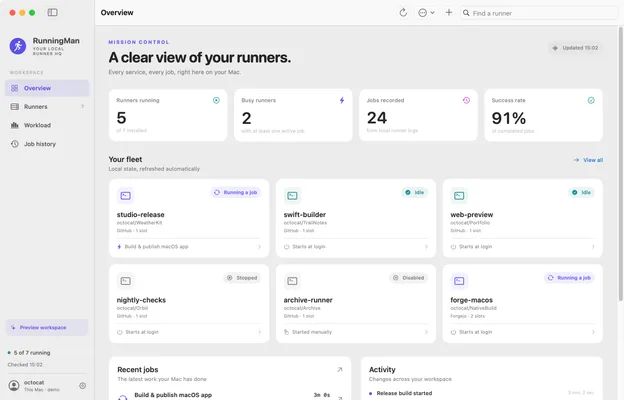Click the Release build started activity entry
The height and width of the screenshot is (400, 624).
(x=404, y=393)
